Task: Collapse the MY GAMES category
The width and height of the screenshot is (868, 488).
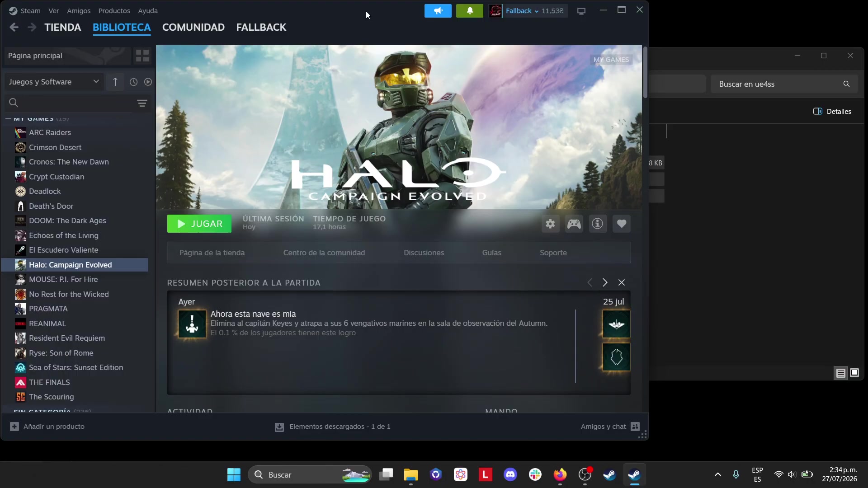Action: [8, 119]
